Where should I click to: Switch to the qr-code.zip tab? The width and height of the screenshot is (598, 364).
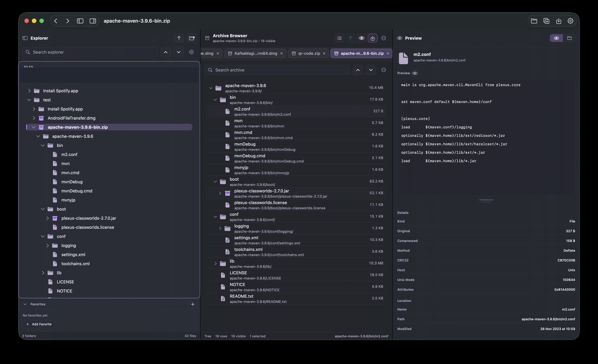(309, 53)
